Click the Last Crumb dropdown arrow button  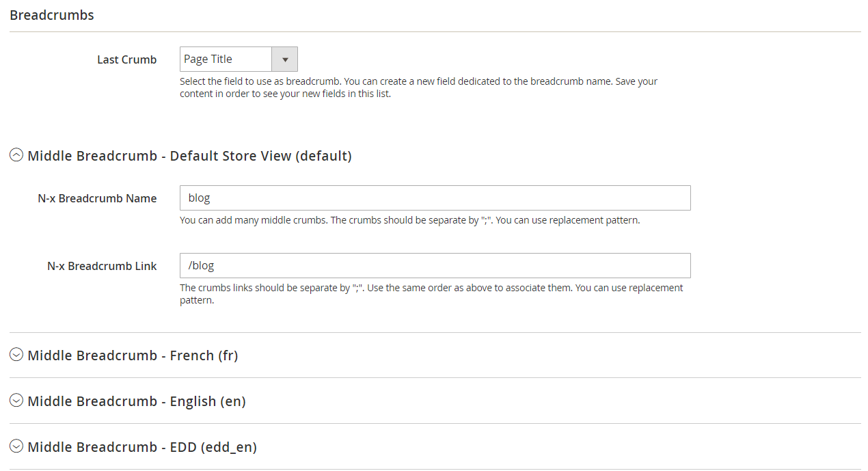pyautogui.click(x=284, y=59)
